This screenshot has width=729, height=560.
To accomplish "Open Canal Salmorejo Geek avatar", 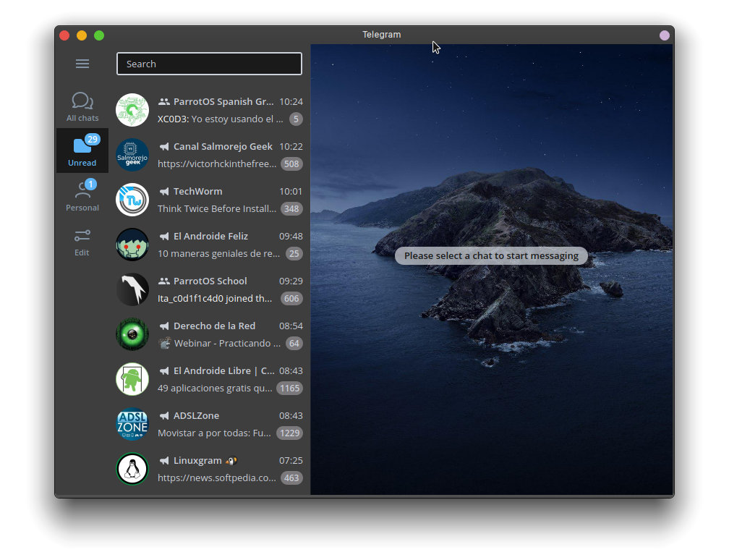I will pos(132,155).
